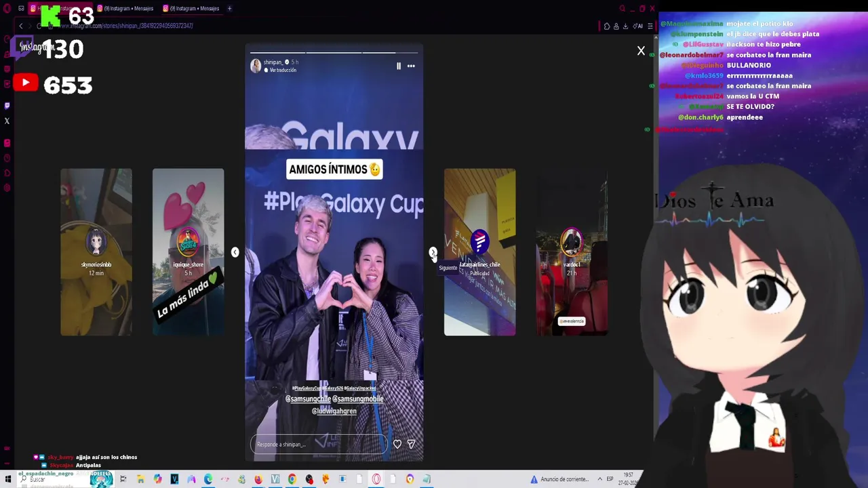Open the X icon in sidebar

coord(7,121)
